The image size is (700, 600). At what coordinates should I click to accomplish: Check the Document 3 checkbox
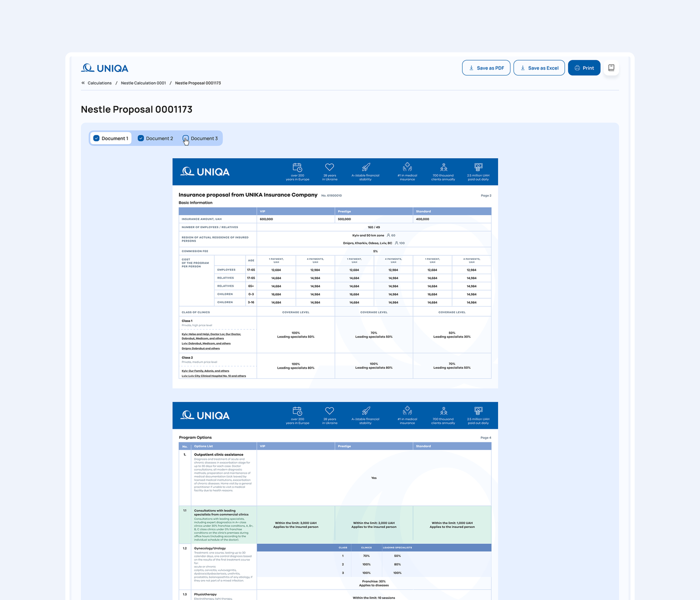(x=185, y=138)
